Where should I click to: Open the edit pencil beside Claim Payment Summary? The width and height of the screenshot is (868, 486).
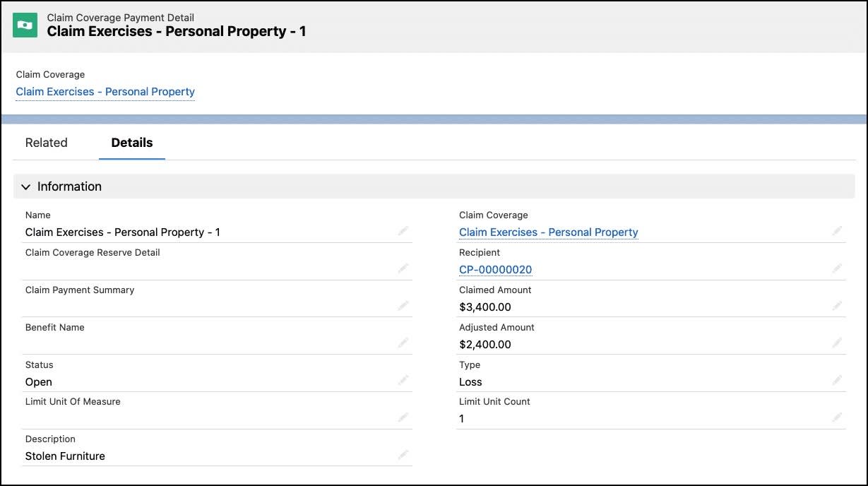pos(403,306)
